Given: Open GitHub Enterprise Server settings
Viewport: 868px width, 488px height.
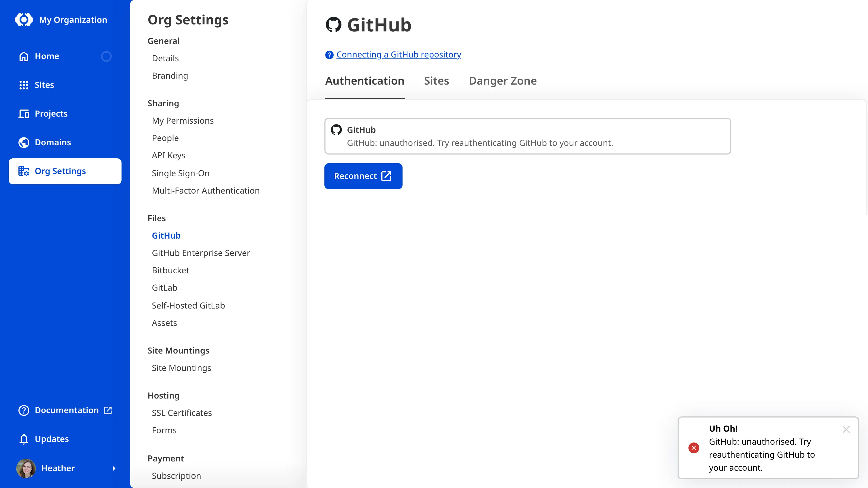Looking at the screenshot, I should tap(201, 253).
